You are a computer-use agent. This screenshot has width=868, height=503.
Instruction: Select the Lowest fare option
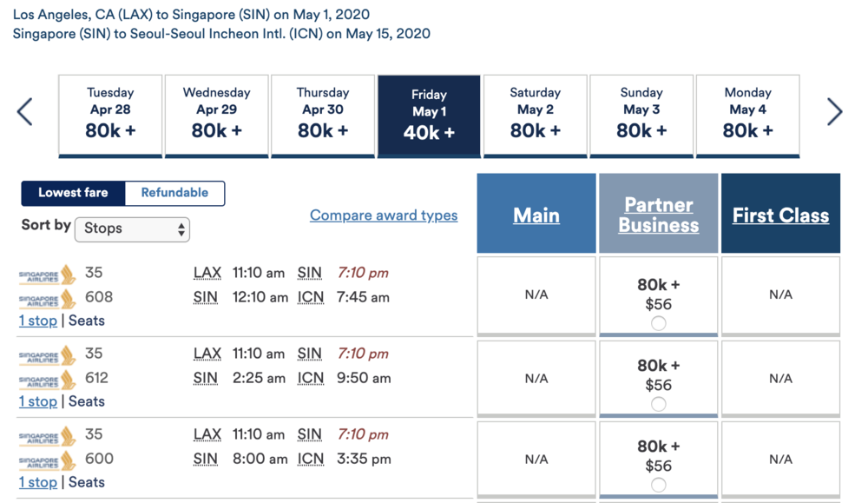point(74,193)
